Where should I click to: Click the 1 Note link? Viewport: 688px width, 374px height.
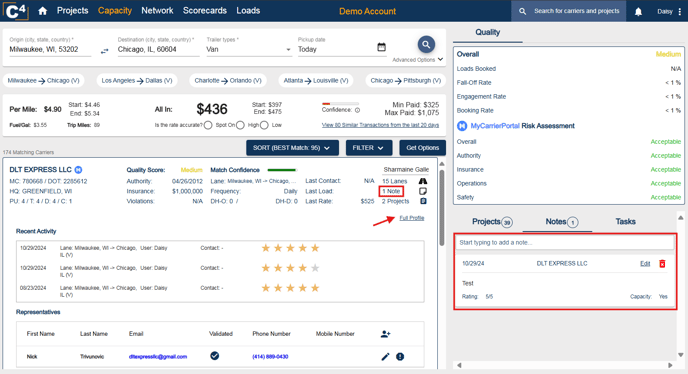click(391, 191)
